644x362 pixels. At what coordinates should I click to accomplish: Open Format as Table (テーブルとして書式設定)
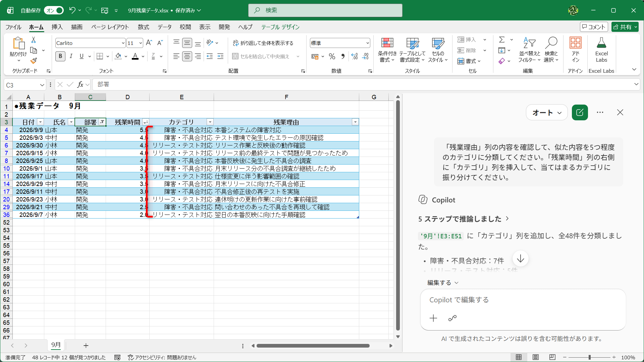pyautogui.click(x=412, y=50)
